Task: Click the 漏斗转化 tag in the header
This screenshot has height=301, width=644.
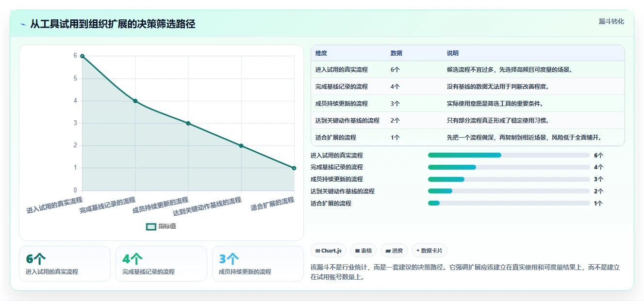Action: (611, 21)
